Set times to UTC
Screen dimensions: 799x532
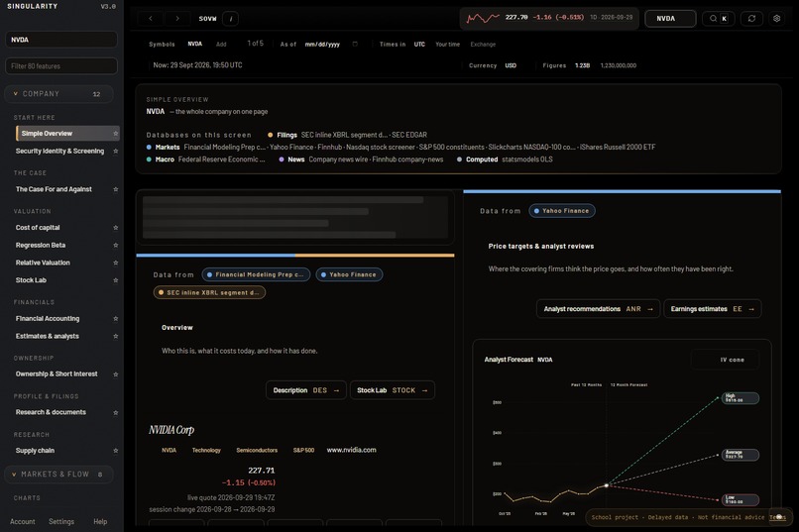[x=419, y=45]
